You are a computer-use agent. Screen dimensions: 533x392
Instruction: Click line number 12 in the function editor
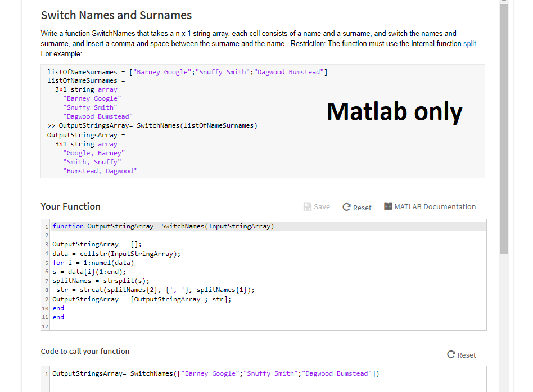pyautogui.click(x=46, y=326)
